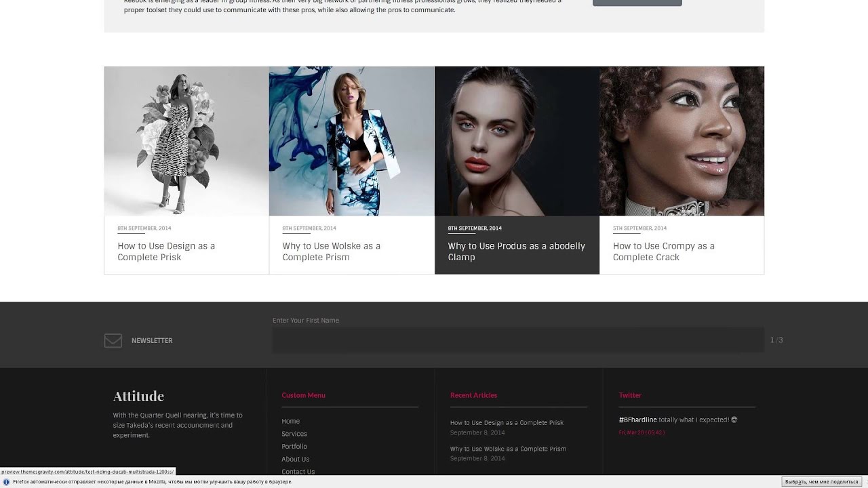Open the blue ink jacket model thumbnail

(351, 141)
